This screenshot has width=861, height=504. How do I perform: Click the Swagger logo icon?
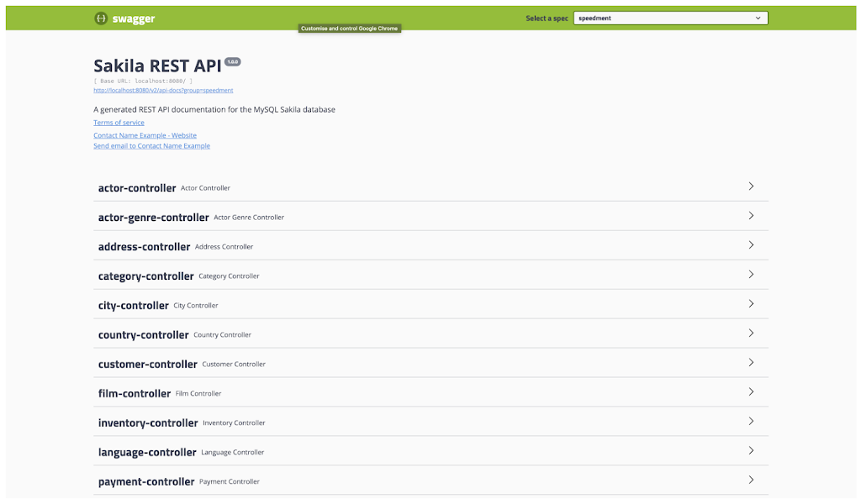click(x=101, y=18)
